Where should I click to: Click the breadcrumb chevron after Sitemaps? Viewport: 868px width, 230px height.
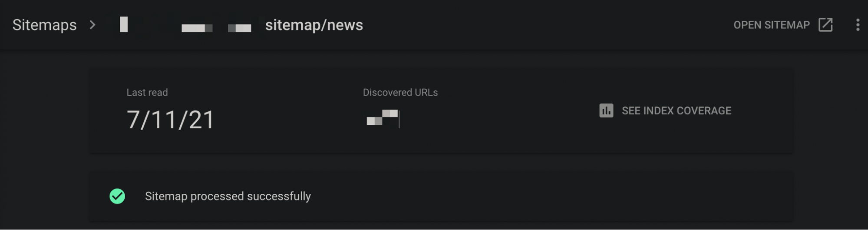(x=92, y=25)
